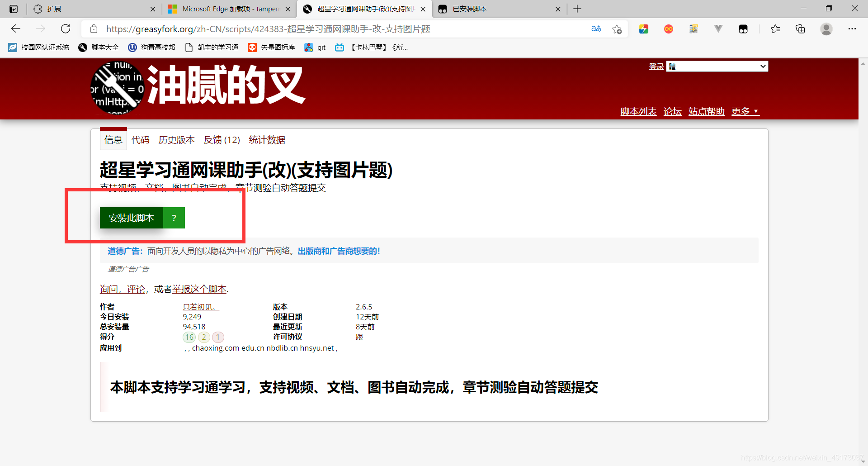Open the 狗青高校邦 bookmark
This screenshot has height=466, width=868.
[151, 48]
